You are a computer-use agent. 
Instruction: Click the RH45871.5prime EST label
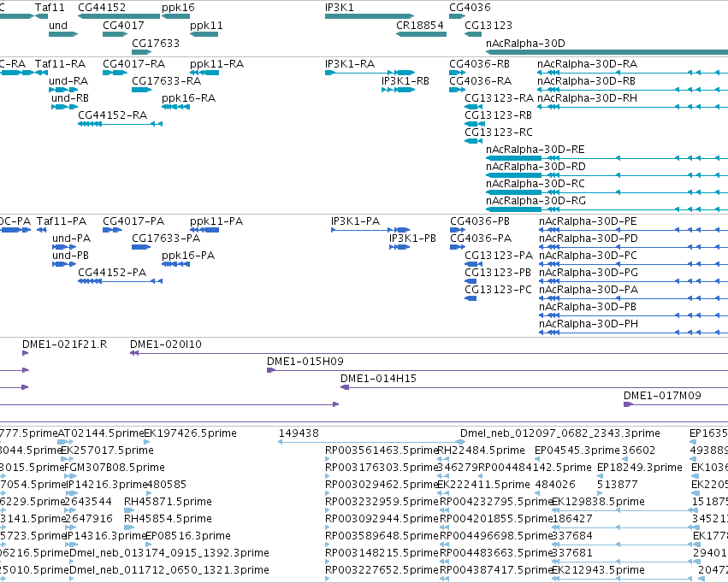[x=168, y=503]
